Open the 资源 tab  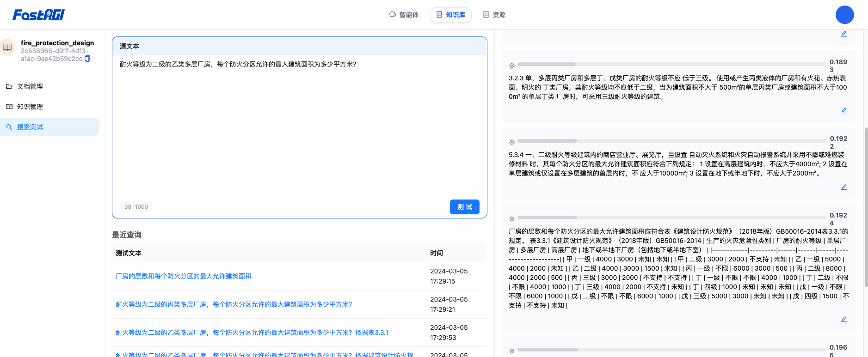click(494, 15)
